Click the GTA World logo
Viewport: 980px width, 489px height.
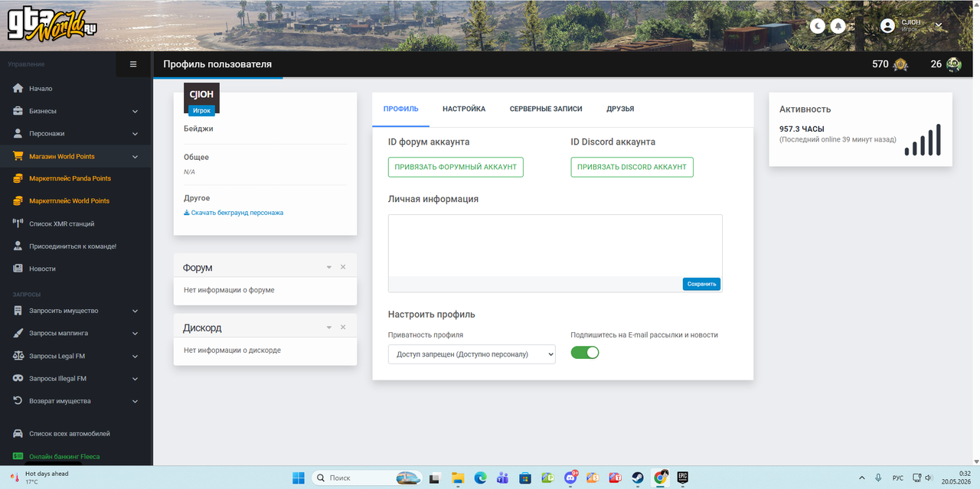[53, 25]
